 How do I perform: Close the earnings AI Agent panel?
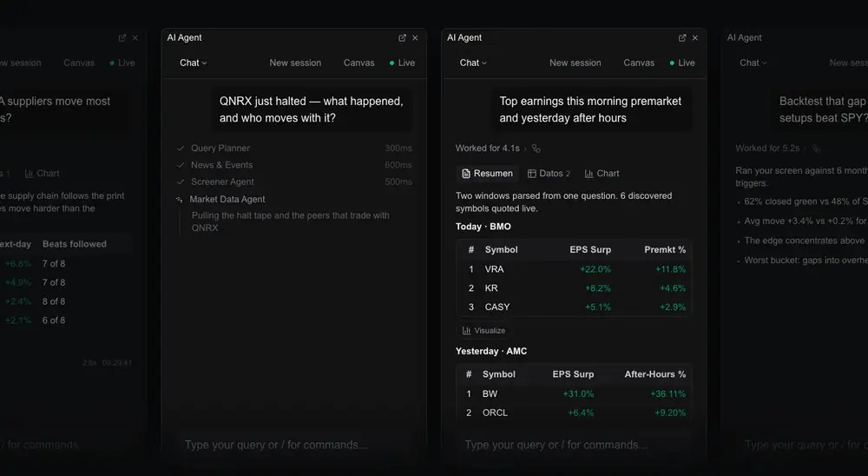pos(695,37)
